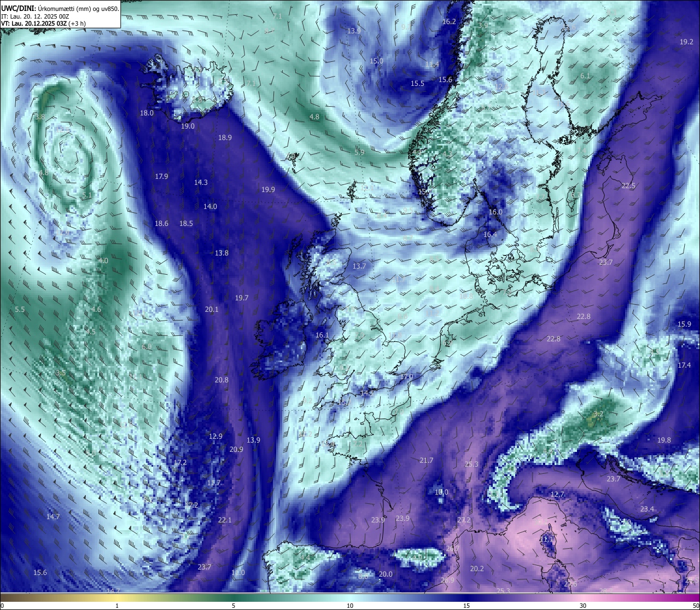Viewport: 700px width, 610px height.
Task: Click the initial time line 'IT: Lau. 20. 12. 2025 00Z'
Action: [35, 16]
